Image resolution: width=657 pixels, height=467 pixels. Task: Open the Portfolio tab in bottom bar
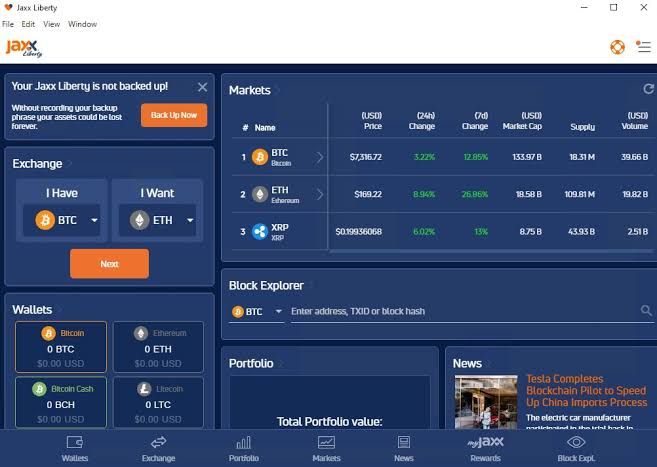[243, 449]
